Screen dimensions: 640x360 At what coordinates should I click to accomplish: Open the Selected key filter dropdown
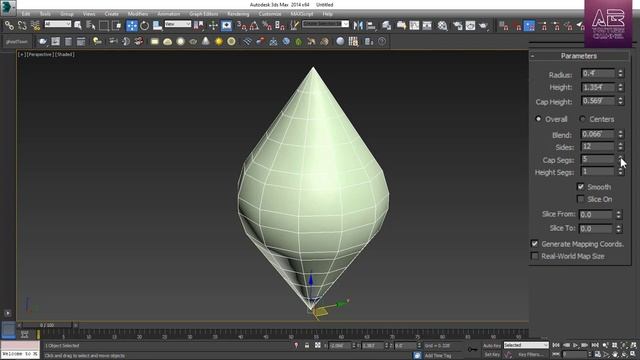[526, 345]
